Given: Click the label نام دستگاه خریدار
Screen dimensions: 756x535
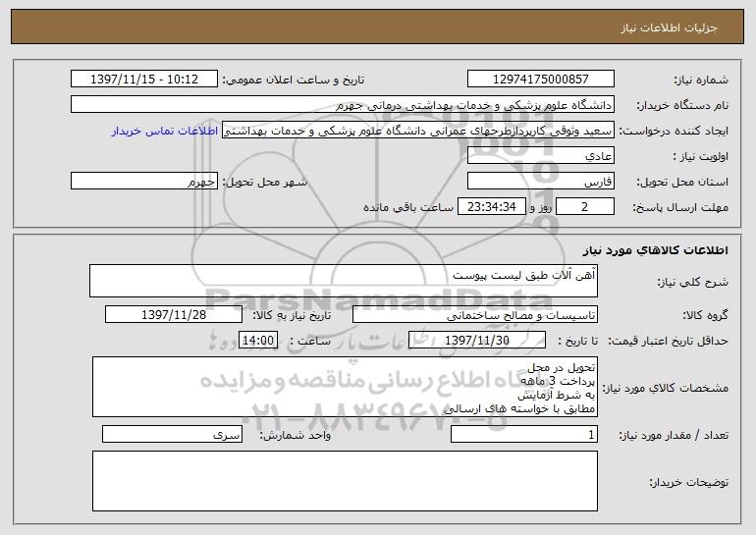Looking at the screenshot, I should 682,106.
